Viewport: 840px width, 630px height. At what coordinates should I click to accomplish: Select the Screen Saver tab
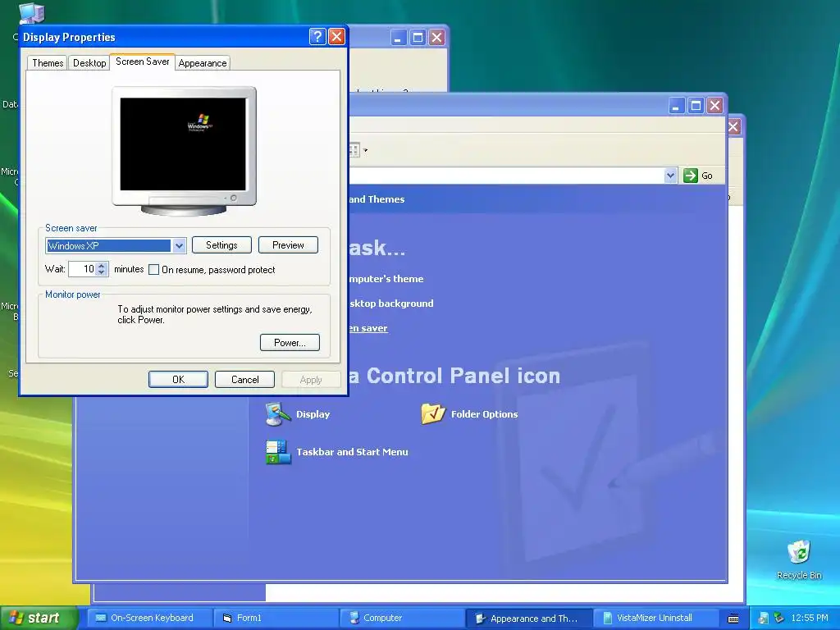coord(143,62)
